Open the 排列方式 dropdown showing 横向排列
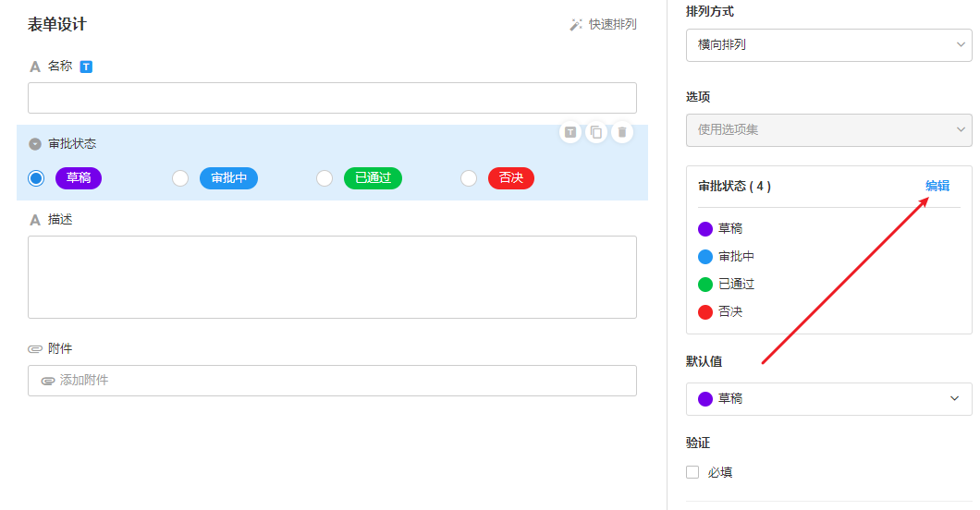980x510 pixels. (x=828, y=44)
